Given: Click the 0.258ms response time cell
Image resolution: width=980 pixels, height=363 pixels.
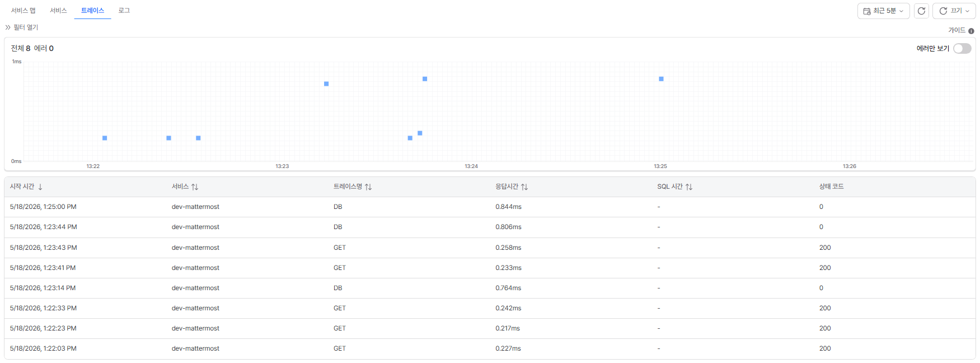Looking at the screenshot, I should pyautogui.click(x=508, y=248).
